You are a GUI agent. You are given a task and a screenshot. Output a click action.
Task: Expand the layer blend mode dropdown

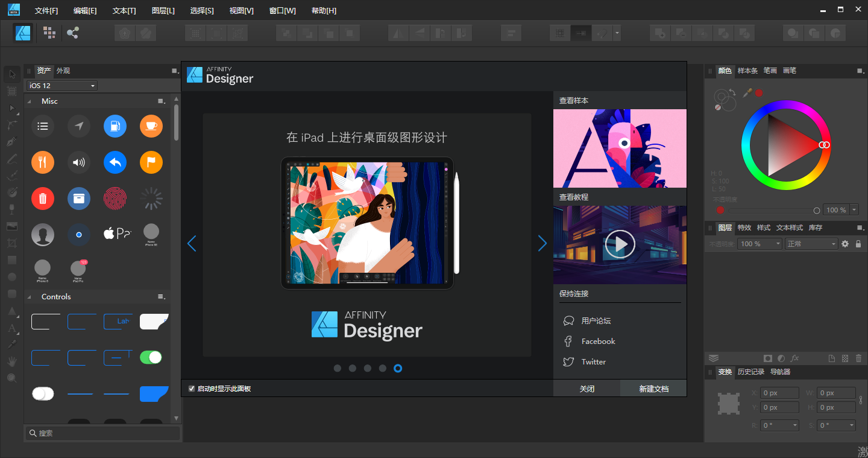point(811,244)
